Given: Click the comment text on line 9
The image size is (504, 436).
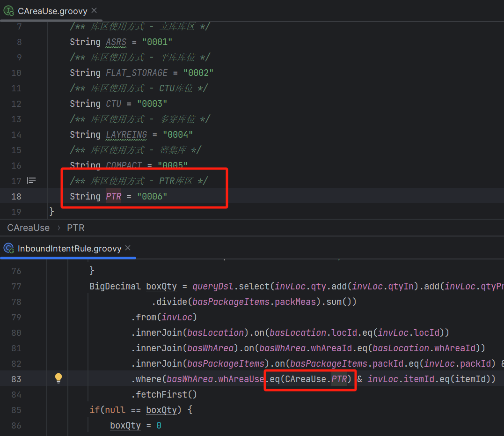Looking at the screenshot, I should tap(140, 57).
